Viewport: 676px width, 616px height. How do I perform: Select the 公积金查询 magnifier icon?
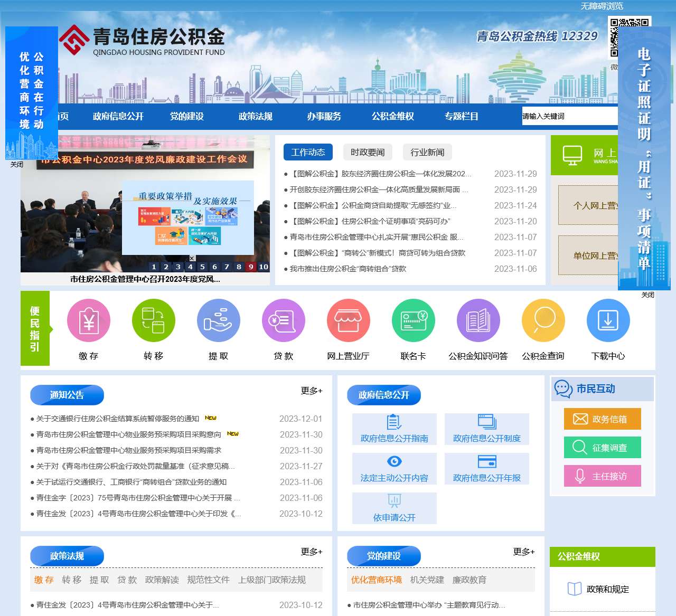coord(543,320)
